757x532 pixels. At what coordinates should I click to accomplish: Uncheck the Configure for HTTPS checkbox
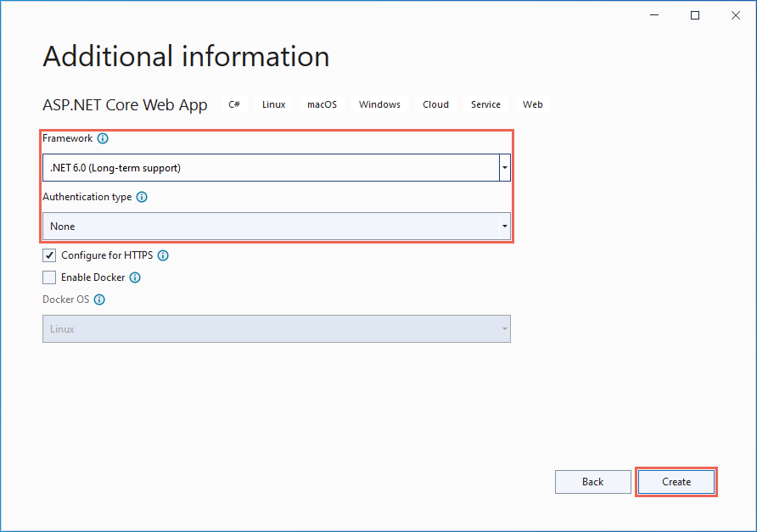click(x=49, y=255)
